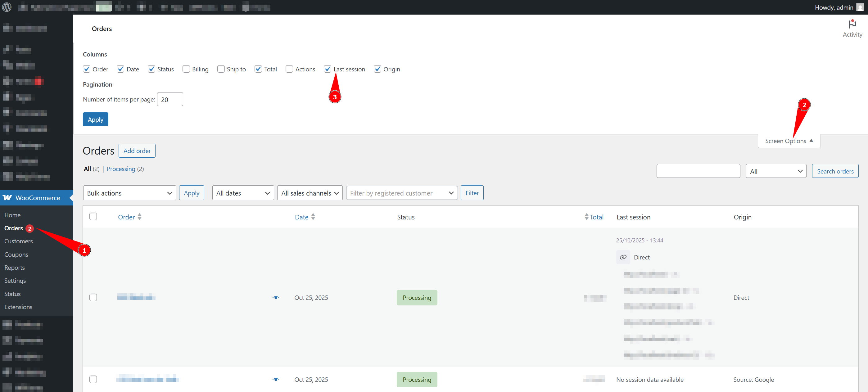
Task: Click the admin avatar icon
Action: click(860, 7)
